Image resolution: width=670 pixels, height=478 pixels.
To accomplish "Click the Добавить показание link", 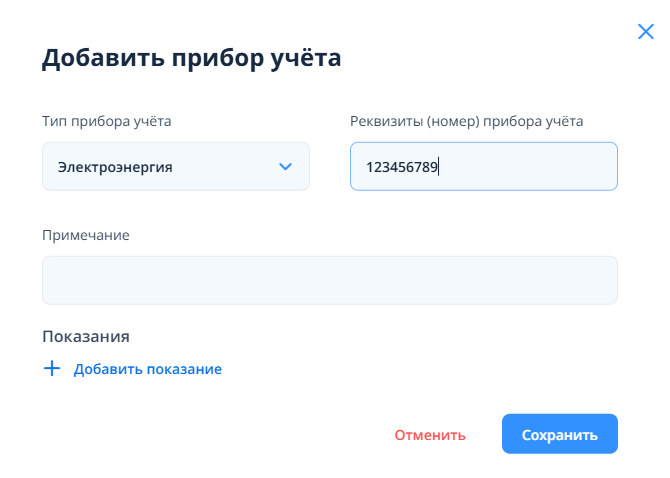I will (x=147, y=369).
